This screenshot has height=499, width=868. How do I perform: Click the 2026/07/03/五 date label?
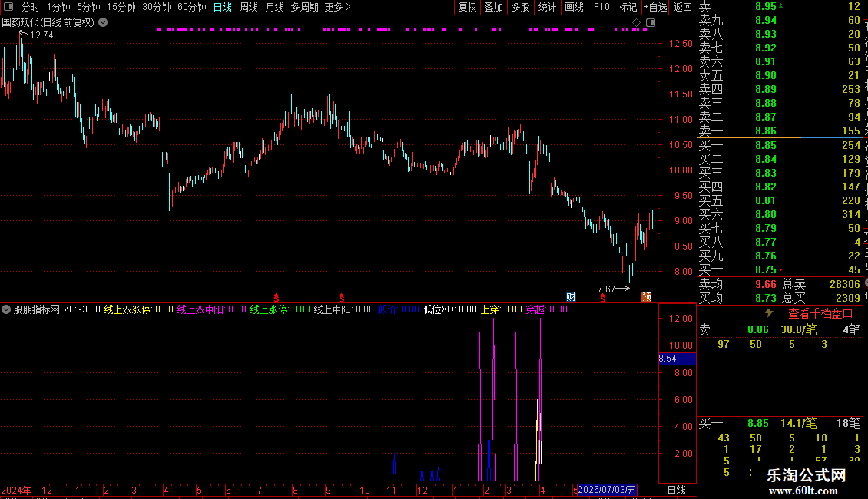point(607,490)
